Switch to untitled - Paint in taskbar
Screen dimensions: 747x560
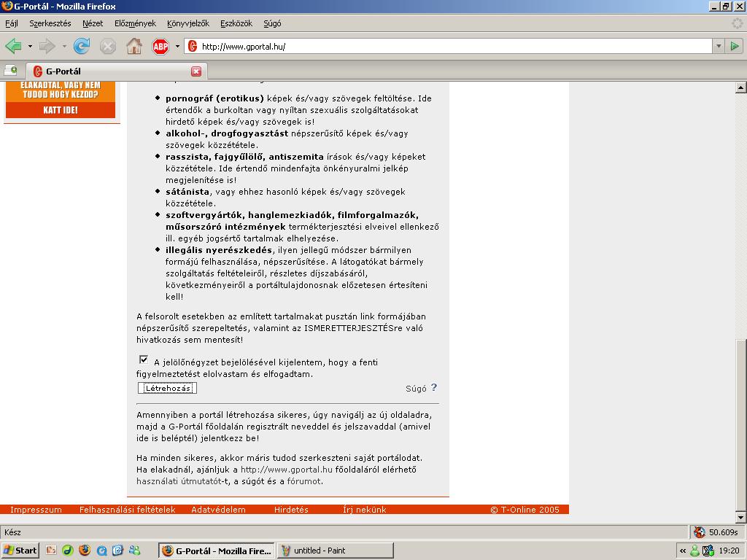pyautogui.click(x=336, y=551)
